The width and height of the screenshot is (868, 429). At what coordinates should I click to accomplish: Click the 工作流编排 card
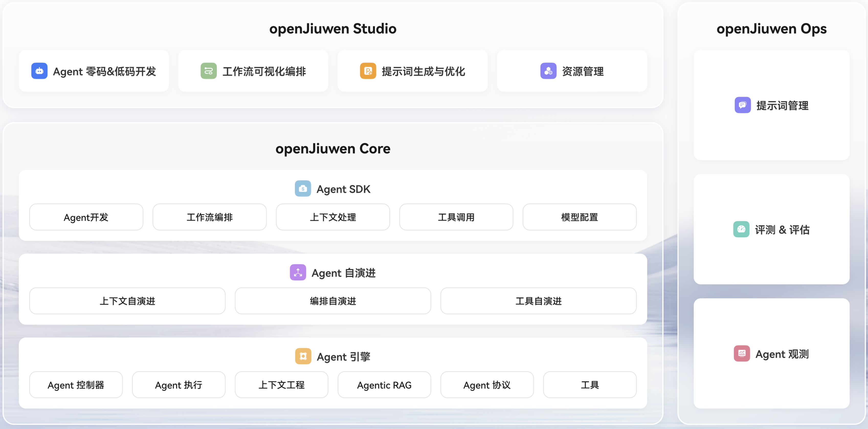click(209, 217)
